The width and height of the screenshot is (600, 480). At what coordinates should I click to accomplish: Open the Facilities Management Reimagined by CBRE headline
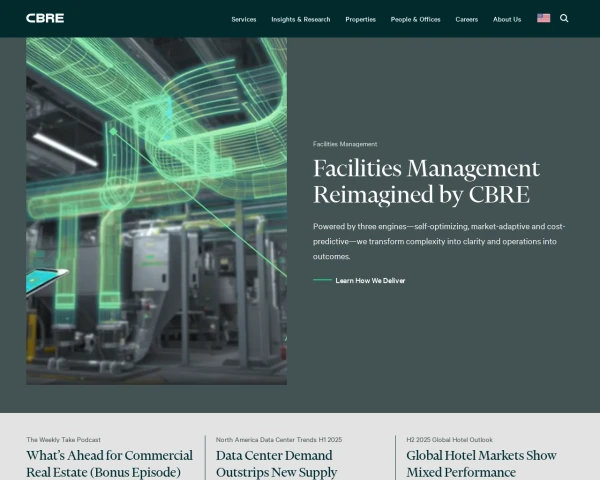click(426, 181)
